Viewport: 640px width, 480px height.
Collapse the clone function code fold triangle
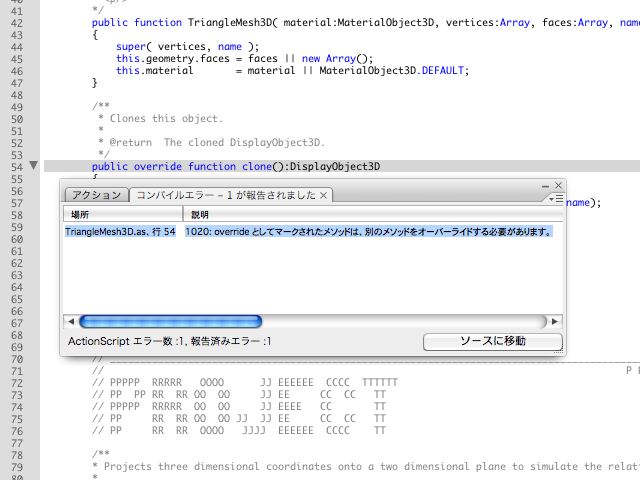coord(34,165)
